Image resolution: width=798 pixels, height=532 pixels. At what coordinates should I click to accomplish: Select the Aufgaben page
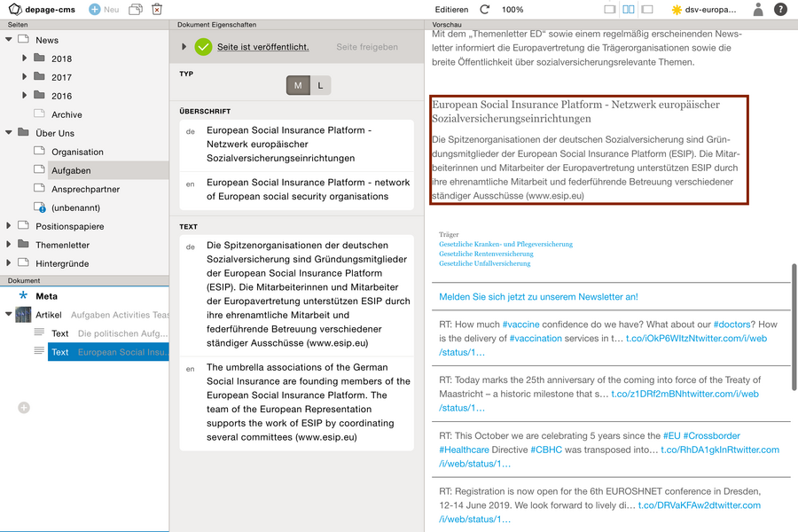[x=71, y=170]
